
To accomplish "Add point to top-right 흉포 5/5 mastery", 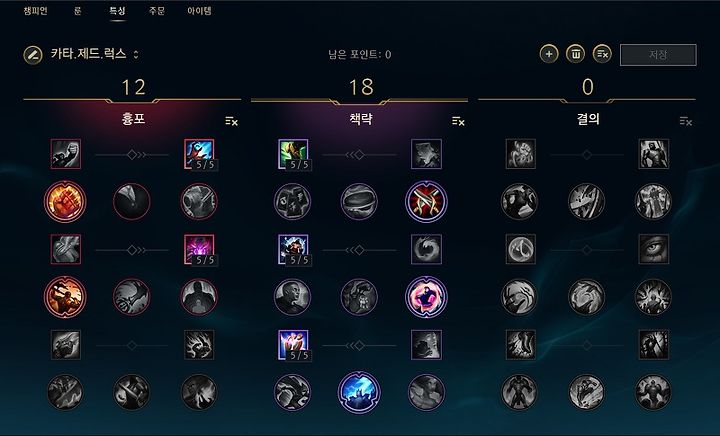I will tap(199, 154).
